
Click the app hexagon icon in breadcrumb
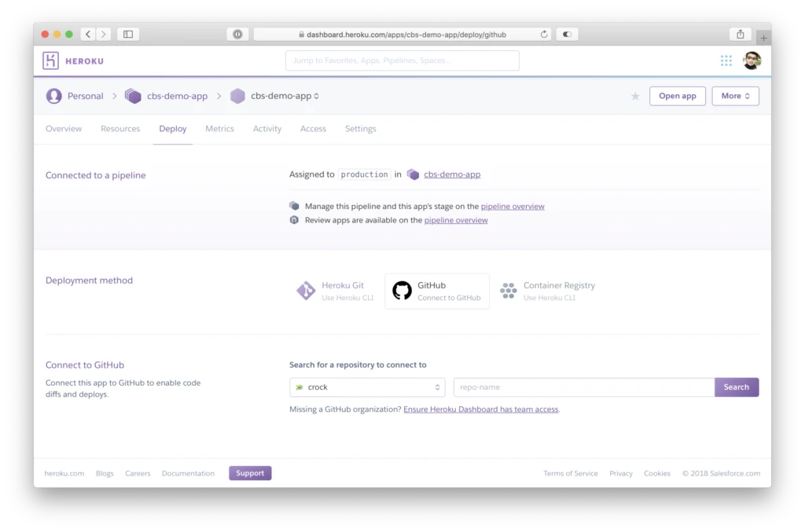(x=237, y=96)
